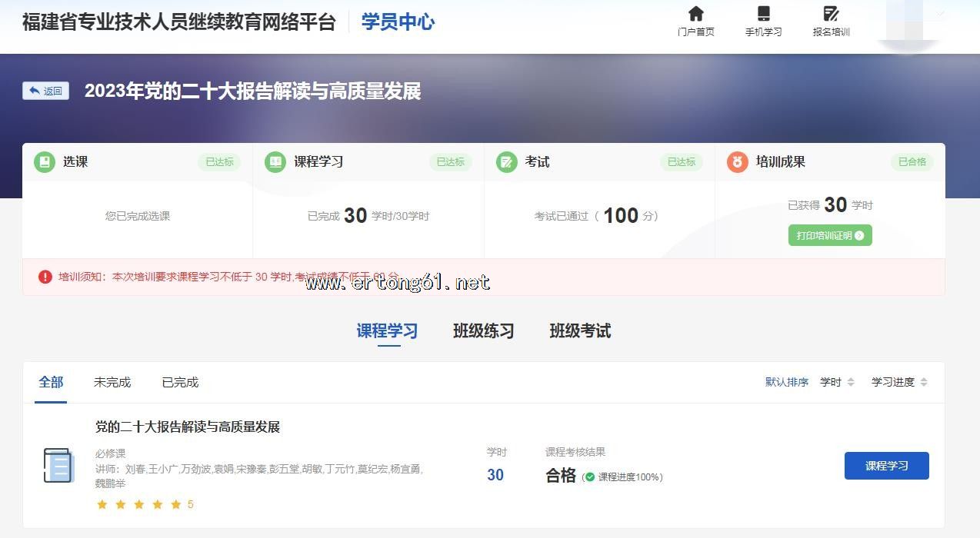Screen dimensions: 980x538
Task: Filter by incomplete (未完成) courses
Action: [x=112, y=382]
